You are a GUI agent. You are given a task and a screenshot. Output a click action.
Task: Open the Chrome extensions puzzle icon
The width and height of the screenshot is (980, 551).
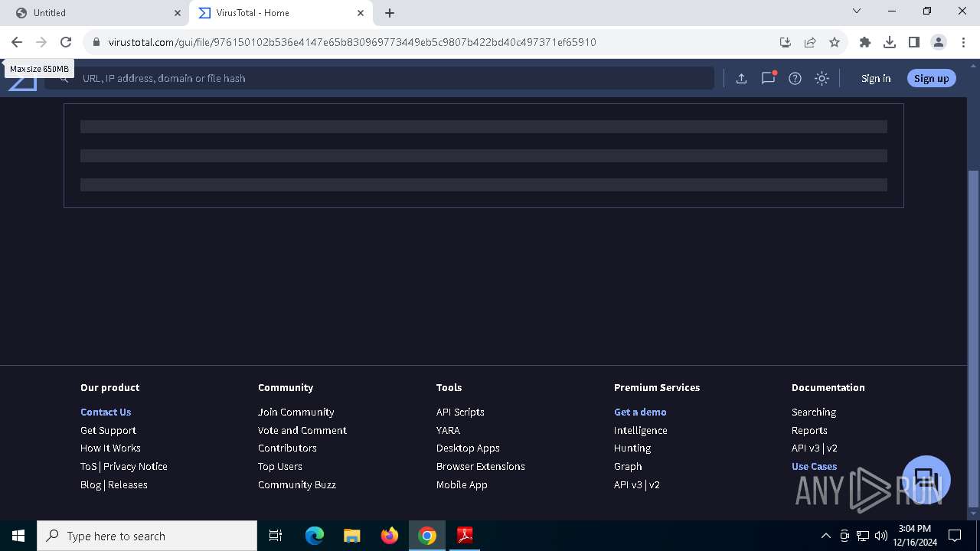pos(865,42)
